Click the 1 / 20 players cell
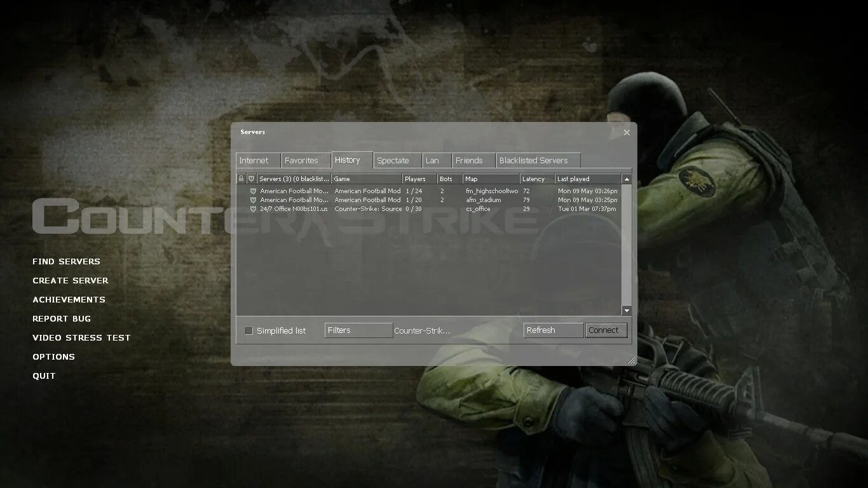Image resolution: width=868 pixels, height=488 pixels. [414, 200]
